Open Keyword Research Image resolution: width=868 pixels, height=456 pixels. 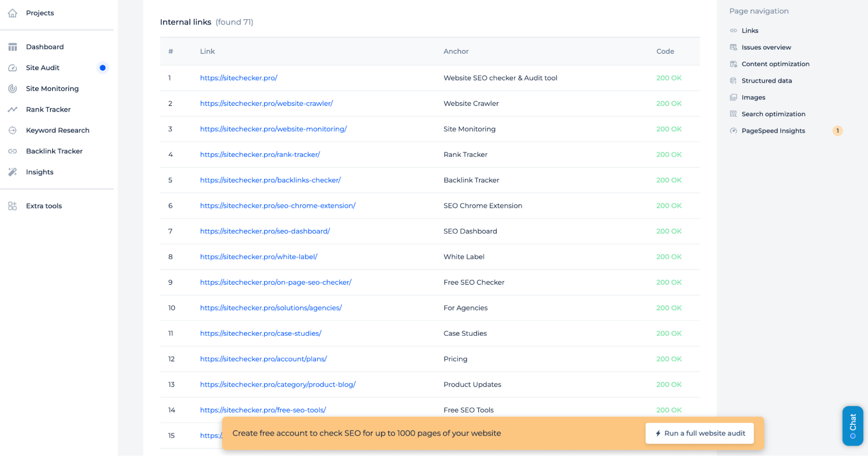(x=58, y=130)
